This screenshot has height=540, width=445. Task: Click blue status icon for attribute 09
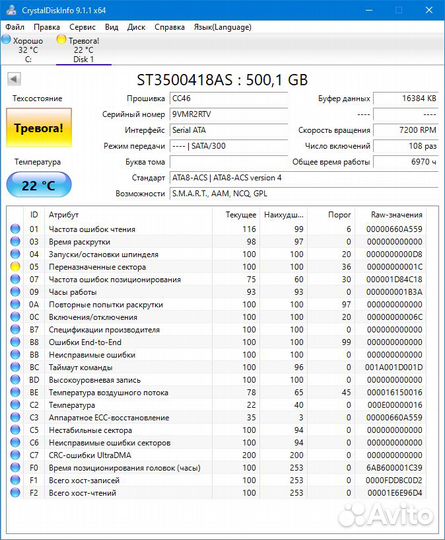coord(15,292)
